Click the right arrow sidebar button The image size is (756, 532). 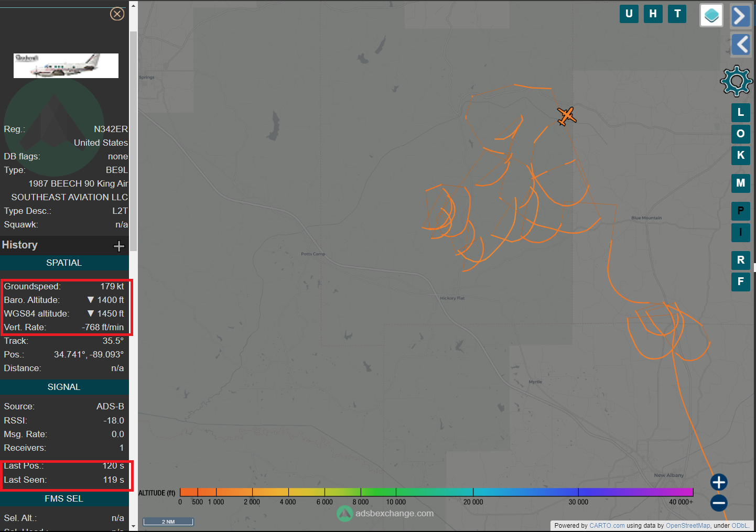point(740,16)
